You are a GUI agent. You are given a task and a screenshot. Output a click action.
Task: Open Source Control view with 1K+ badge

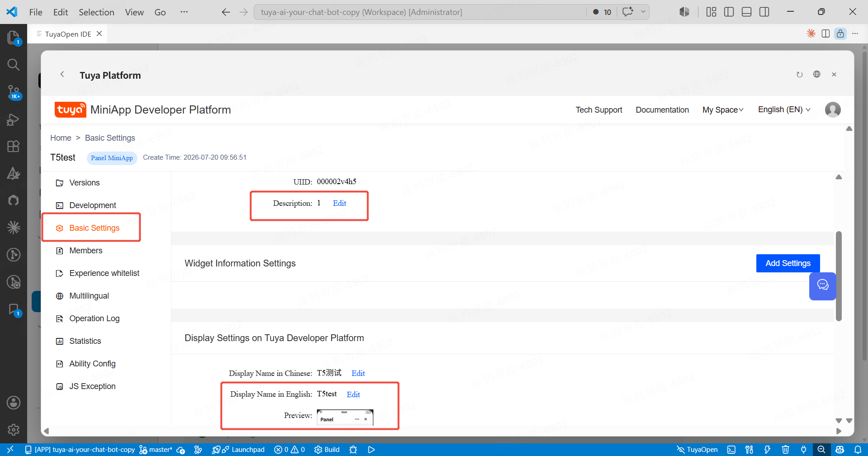pyautogui.click(x=14, y=92)
